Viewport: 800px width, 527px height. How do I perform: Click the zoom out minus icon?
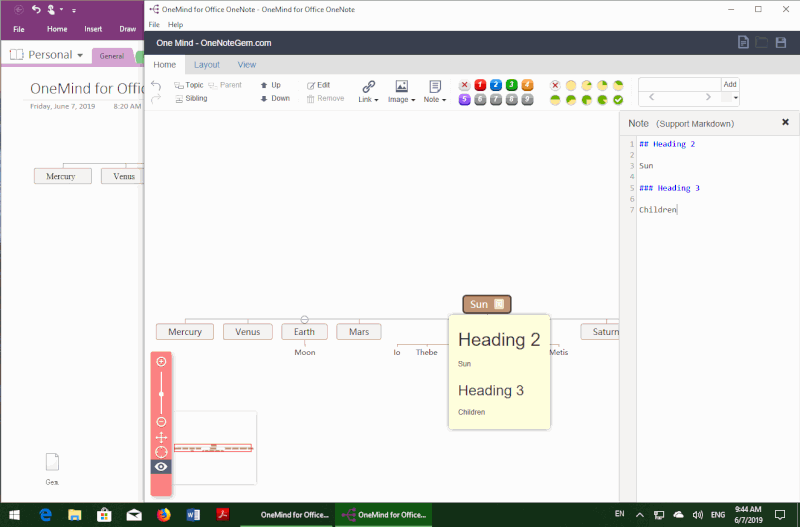click(161, 422)
